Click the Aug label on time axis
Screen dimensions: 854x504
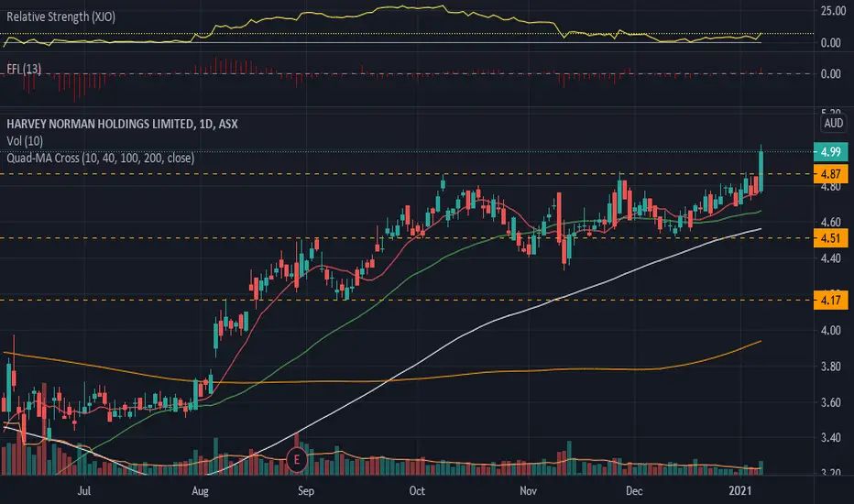(x=200, y=491)
